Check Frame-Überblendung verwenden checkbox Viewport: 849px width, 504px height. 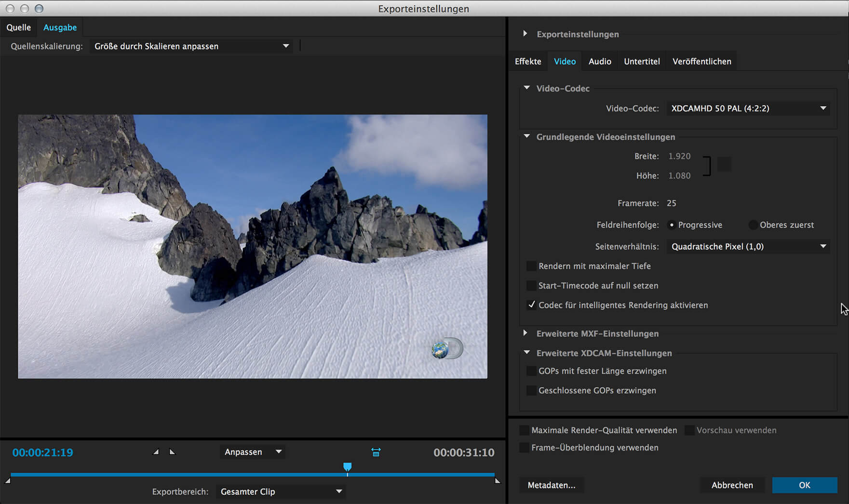coord(524,448)
